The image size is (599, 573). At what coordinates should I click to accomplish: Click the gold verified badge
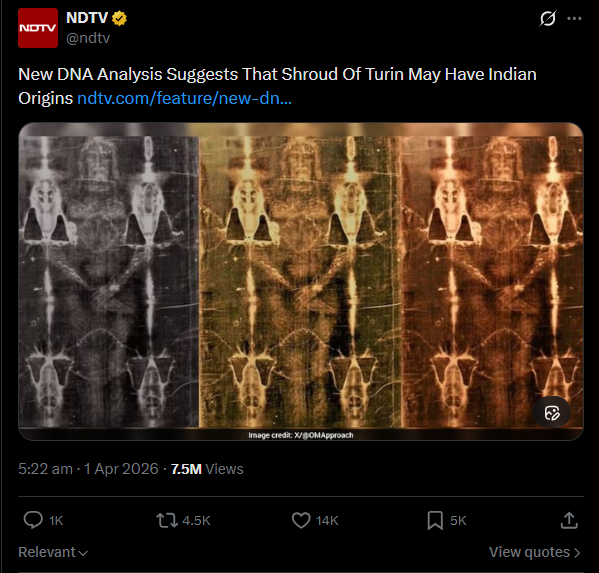[119, 18]
